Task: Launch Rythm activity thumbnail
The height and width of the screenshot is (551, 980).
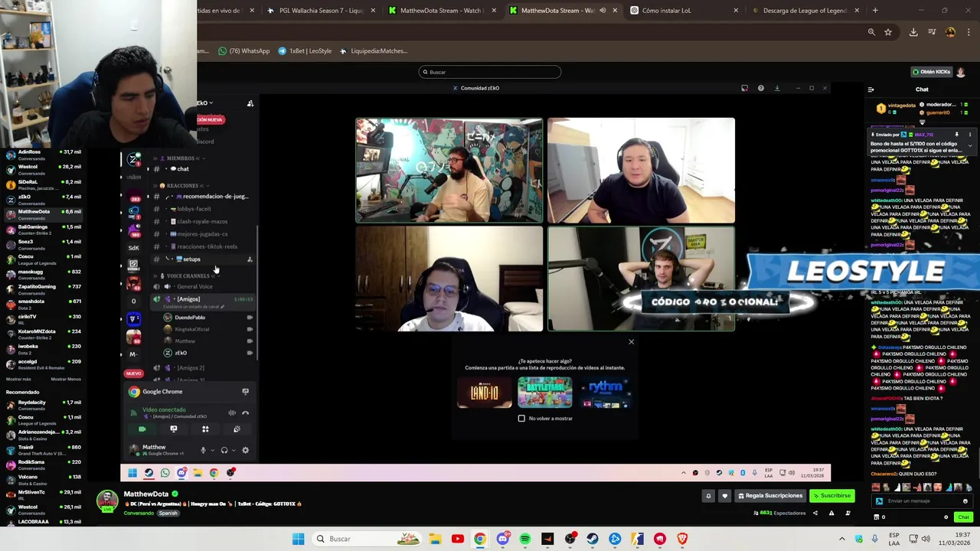Action: click(x=605, y=393)
